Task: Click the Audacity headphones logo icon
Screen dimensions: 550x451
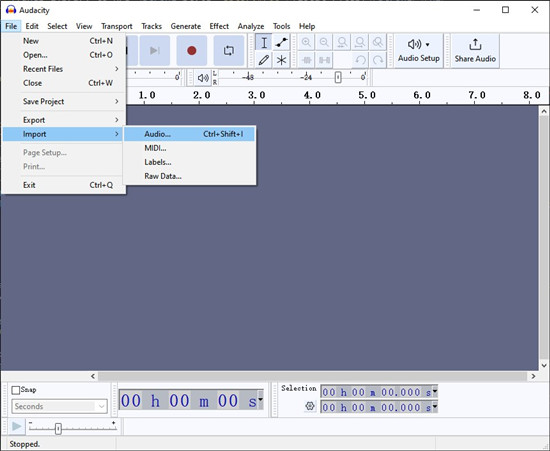Action: (11, 10)
